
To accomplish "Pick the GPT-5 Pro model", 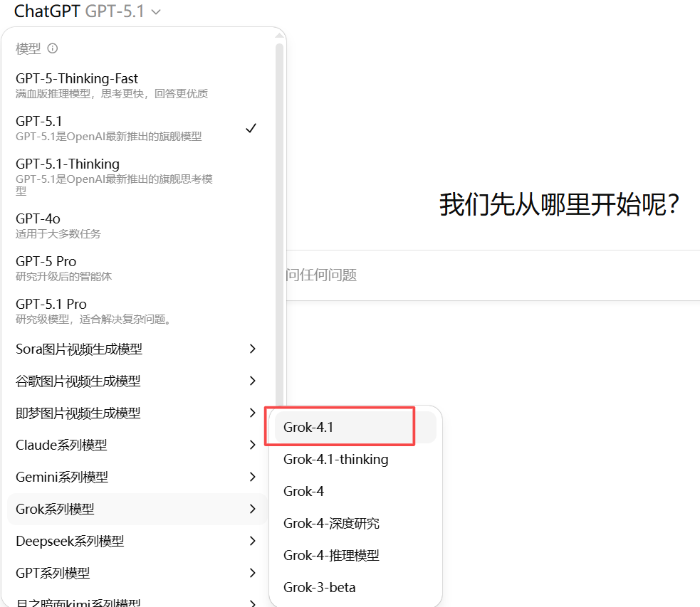I will (x=137, y=268).
